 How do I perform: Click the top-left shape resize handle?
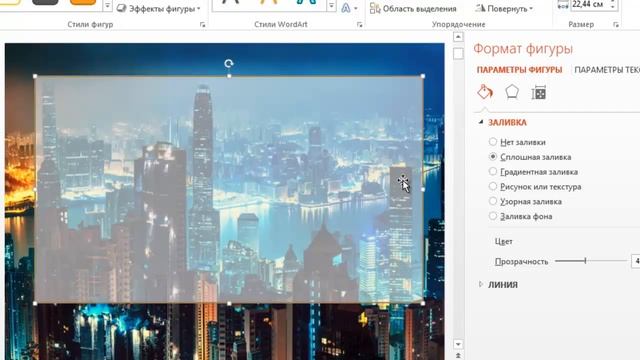tap(35, 76)
